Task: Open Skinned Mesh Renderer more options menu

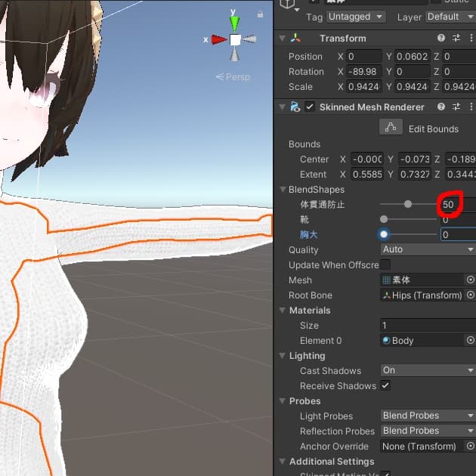Action: pyautogui.click(x=471, y=107)
